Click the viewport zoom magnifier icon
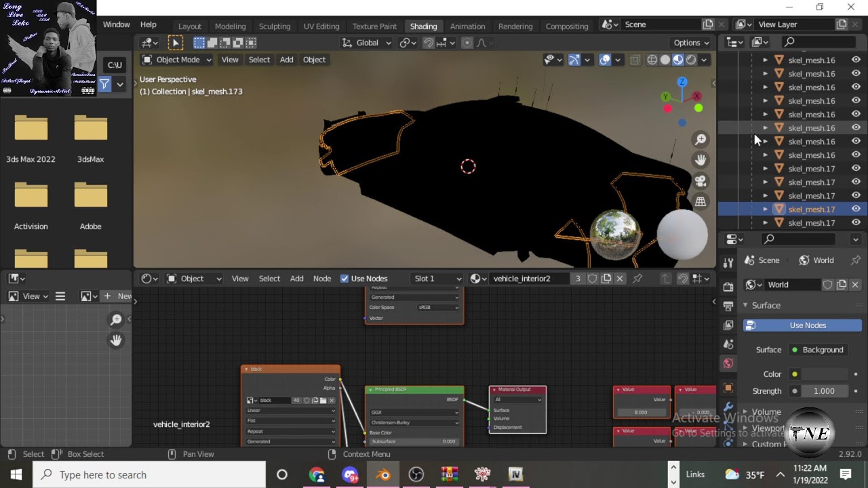This screenshot has width=868, height=488. click(x=701, y=140)
